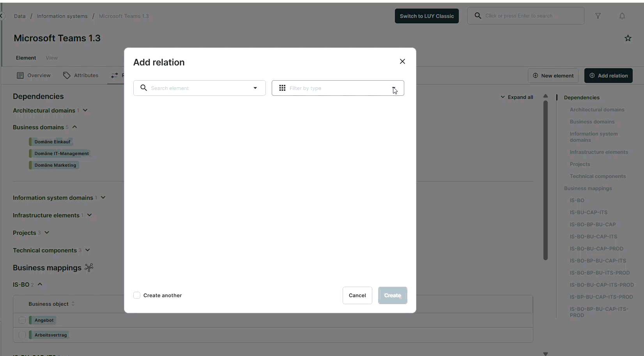Screen dimensions: 644x356
Task: Select the Arbeitsvertrag row checkbox
Action: click(22, 335)
